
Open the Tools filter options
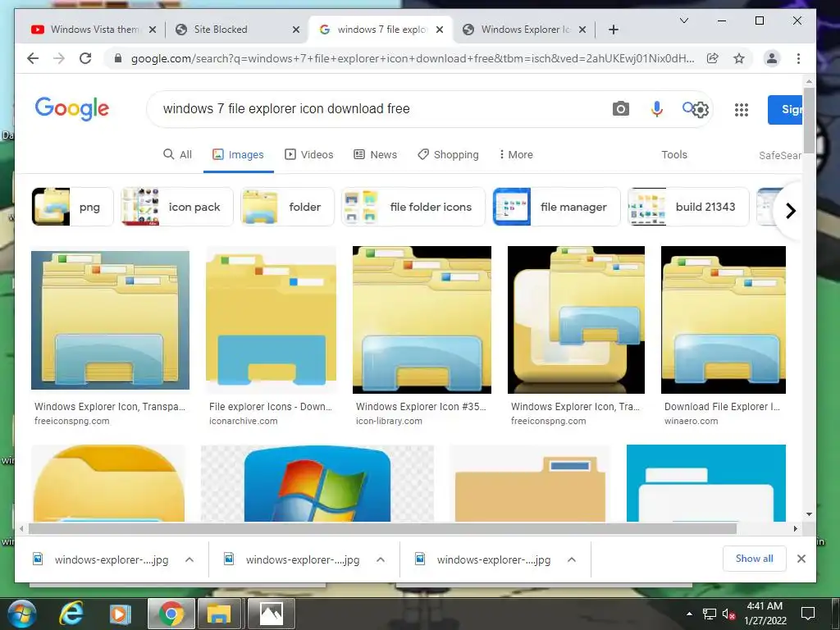coord(674,154)
